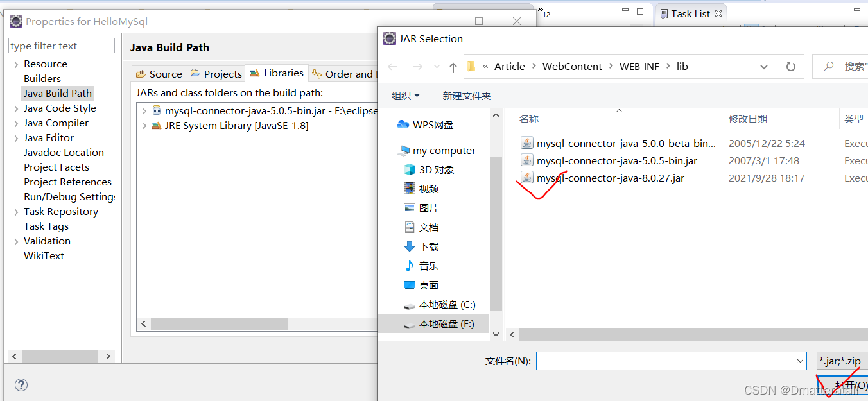Screen dimensions: 868x401
Task: Select my computer in navigation pane
Action: point(437,150)
